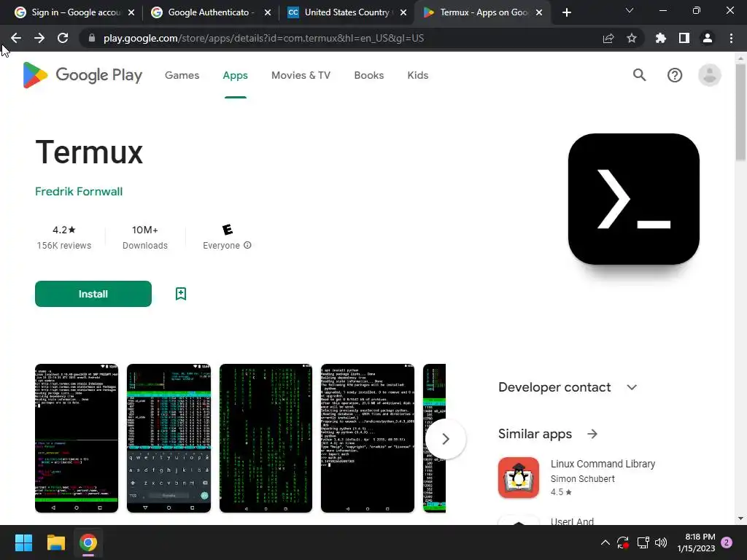Open File Explorer from the taskbar
This screenshot has height=560, width=747.
[55, 542]
